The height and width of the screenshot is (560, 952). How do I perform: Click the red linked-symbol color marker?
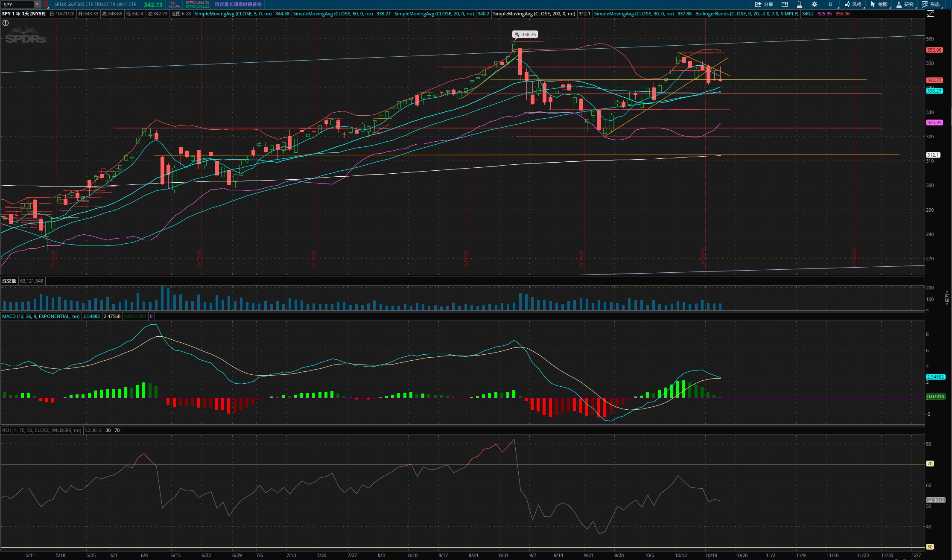pos(46,4)
